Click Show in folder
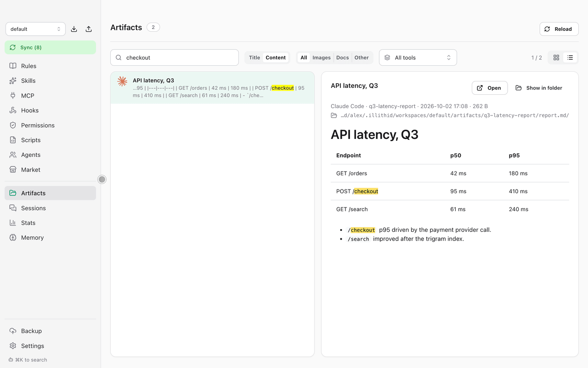 (539, 88)
